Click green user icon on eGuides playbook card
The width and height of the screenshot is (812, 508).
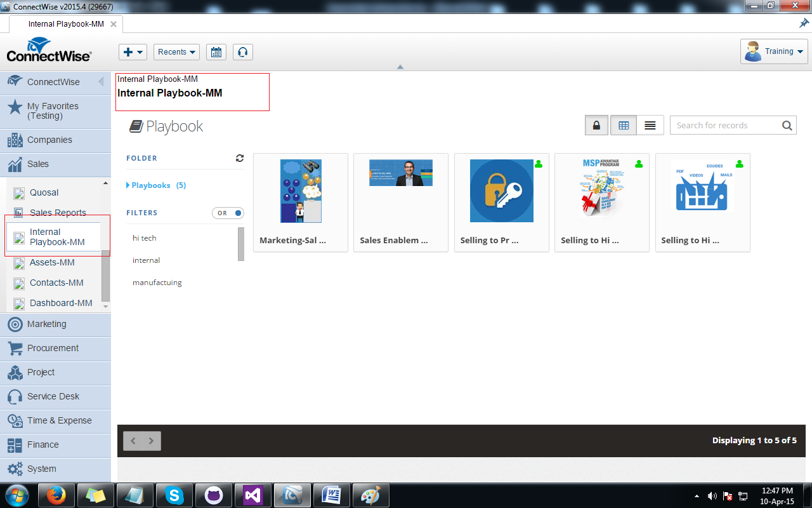point(740,164)
